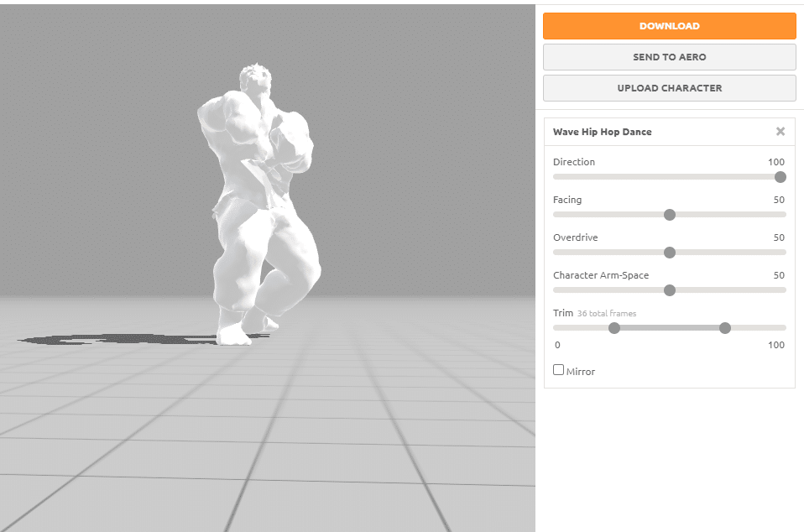Click the Mirror label text
Viewport: 804px width, 532px height.
point(581,372)
